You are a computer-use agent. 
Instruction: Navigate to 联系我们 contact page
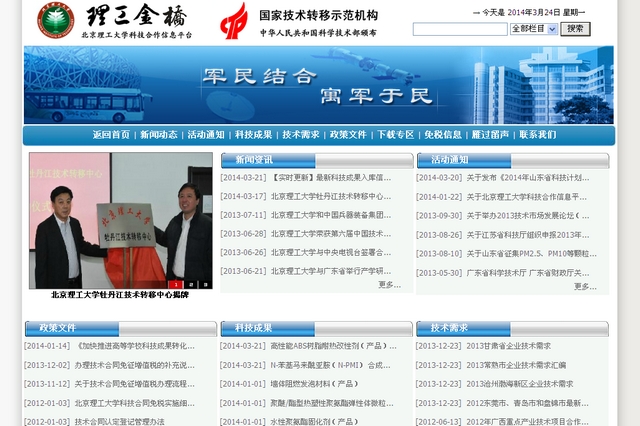point(537,135)
